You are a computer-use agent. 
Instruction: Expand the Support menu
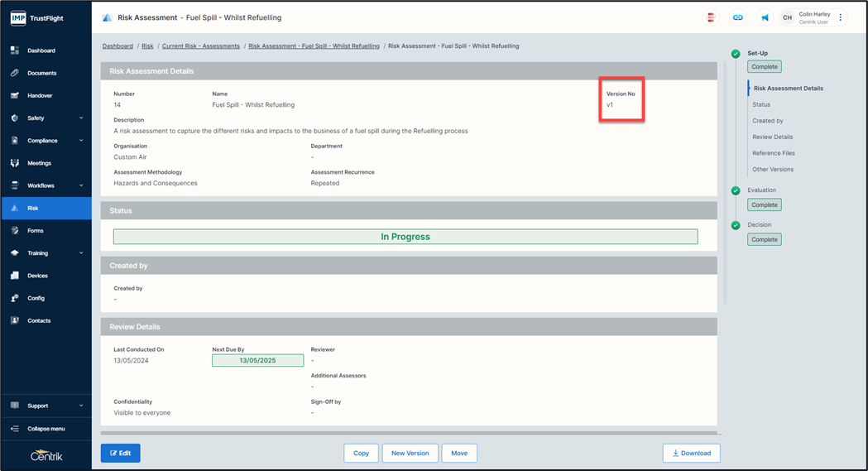point(81,406)
